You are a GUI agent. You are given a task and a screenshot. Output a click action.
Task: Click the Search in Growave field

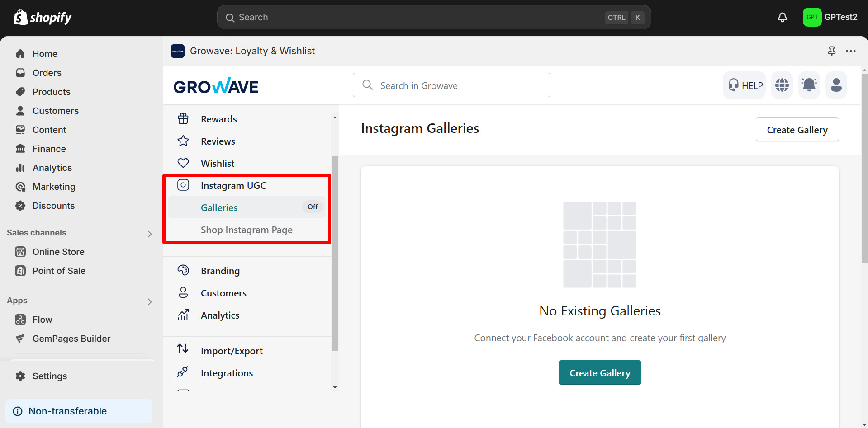coord(452,85)
